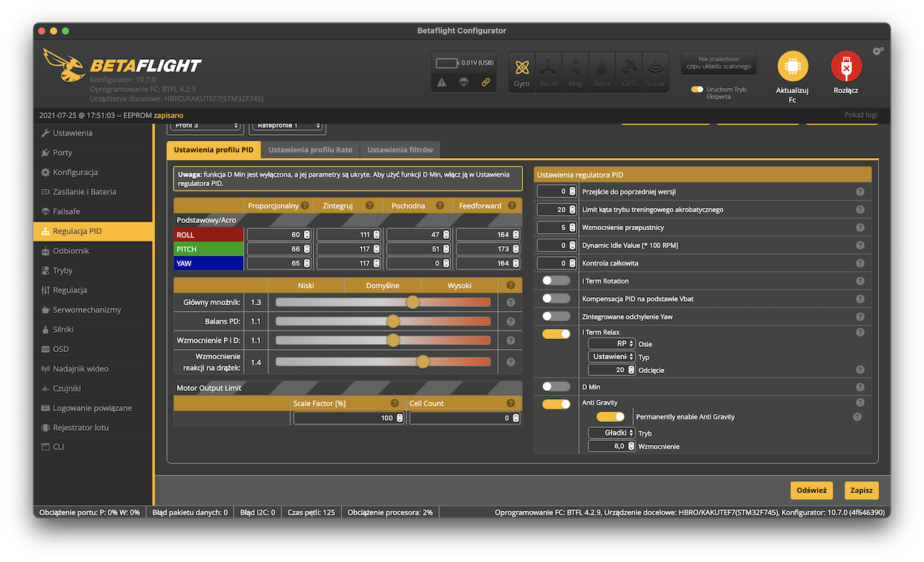Open the Profil 3 selector
924x562 pixels.
coord(206,126)
